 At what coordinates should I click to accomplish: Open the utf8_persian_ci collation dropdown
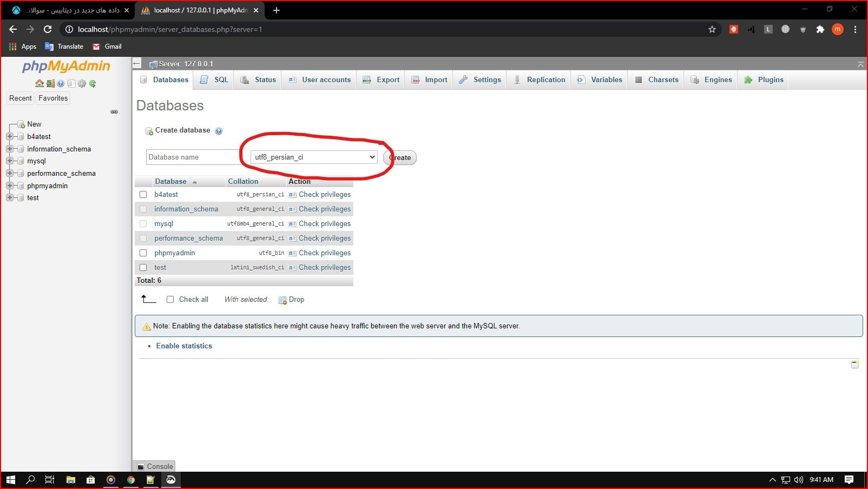(x=314, y=157)
